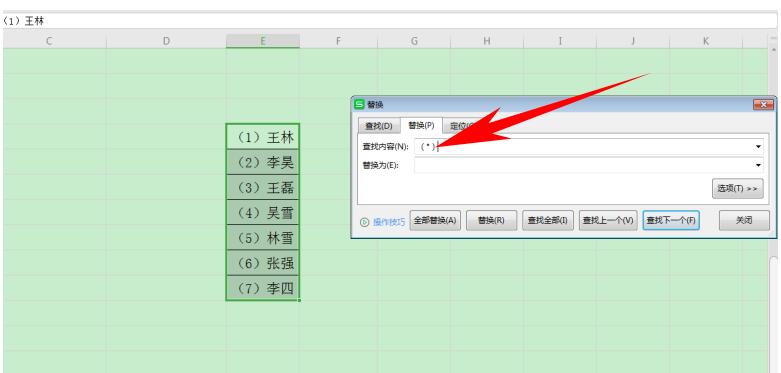This screenshot has height=373, width=781.
Task: Click the 查找全部(I) button
Action: point(548,221)
